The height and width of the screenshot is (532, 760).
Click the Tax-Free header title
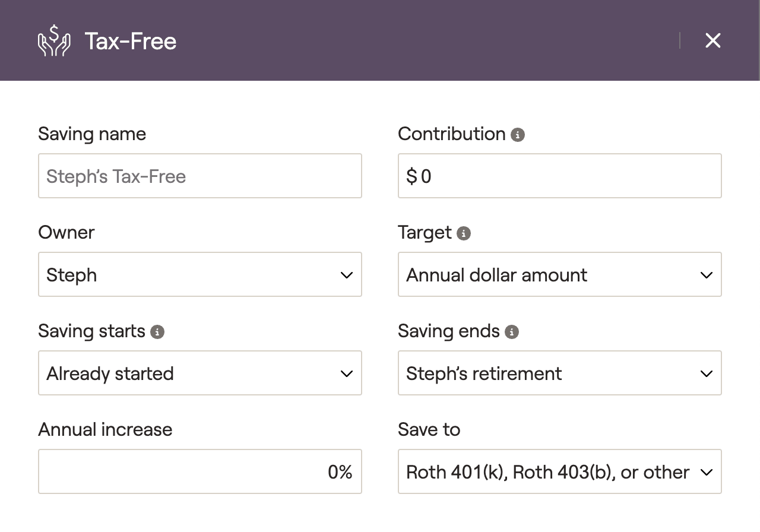[131, 41]
